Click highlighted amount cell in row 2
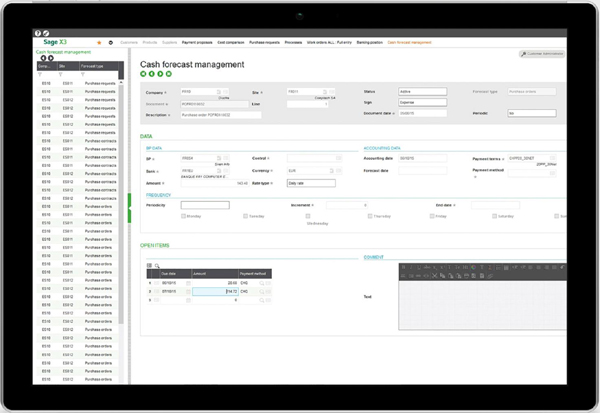The height and width of the screenshot is (413, 600). (x=215, y=292)
